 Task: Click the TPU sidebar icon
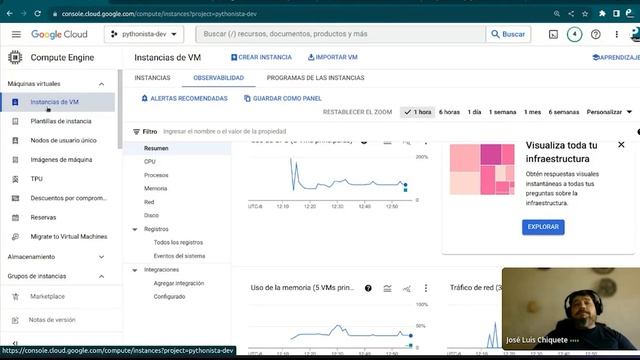click(15, 179)
